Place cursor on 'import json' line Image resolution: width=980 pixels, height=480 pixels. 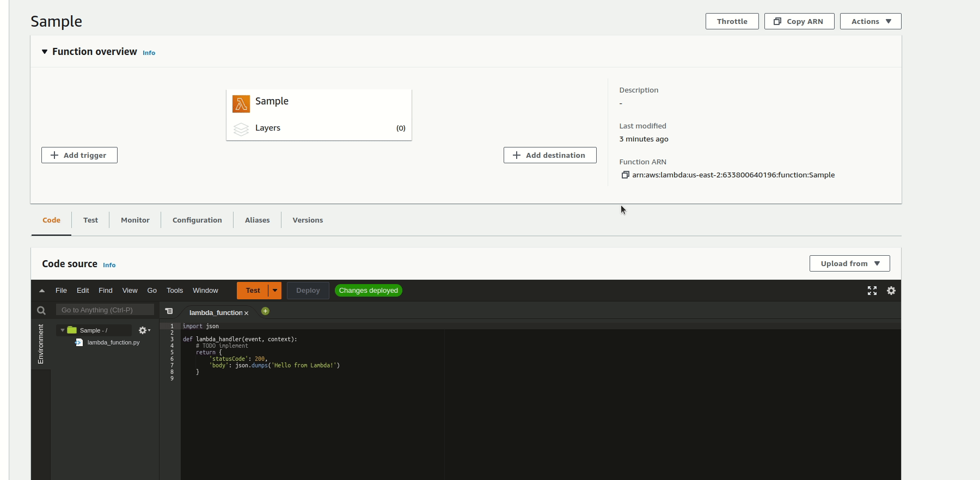click(x=201, y=326)
